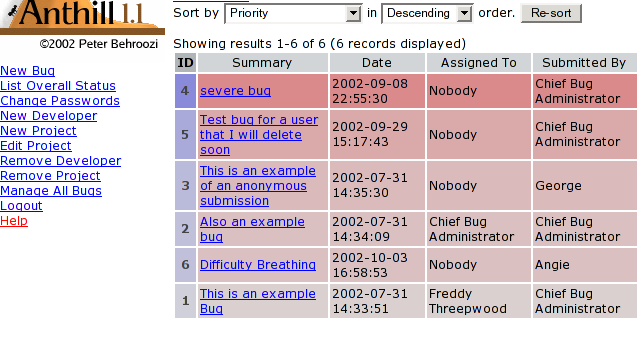Open 'Test bug for a user' report
The height and width of the screenshot is (360, 640).
coord(259,135)
